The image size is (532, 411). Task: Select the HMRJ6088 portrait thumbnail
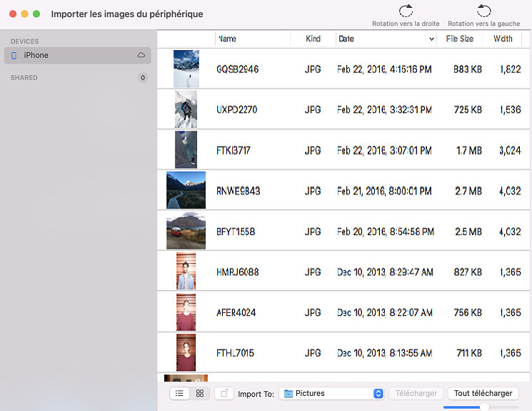[186, 271]
